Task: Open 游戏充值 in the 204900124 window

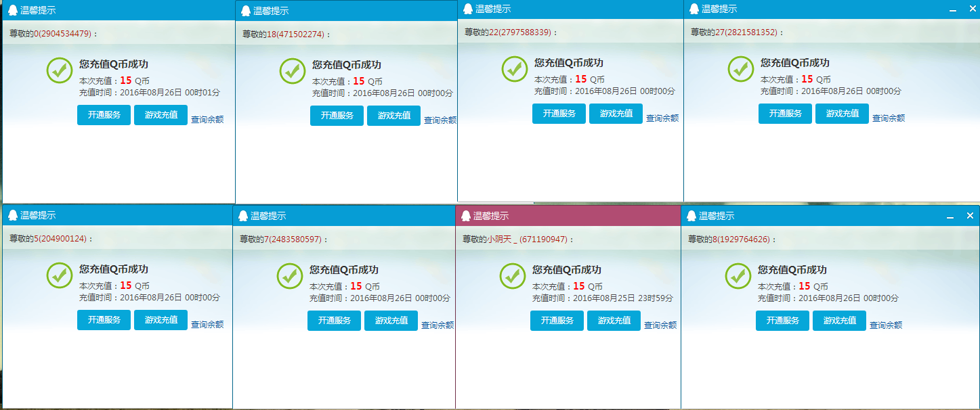Action: (161, 320)
